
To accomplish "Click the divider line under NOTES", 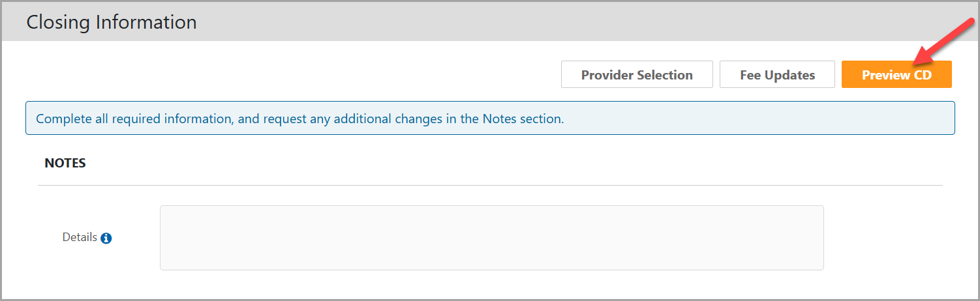I will (x=489, y=186).
